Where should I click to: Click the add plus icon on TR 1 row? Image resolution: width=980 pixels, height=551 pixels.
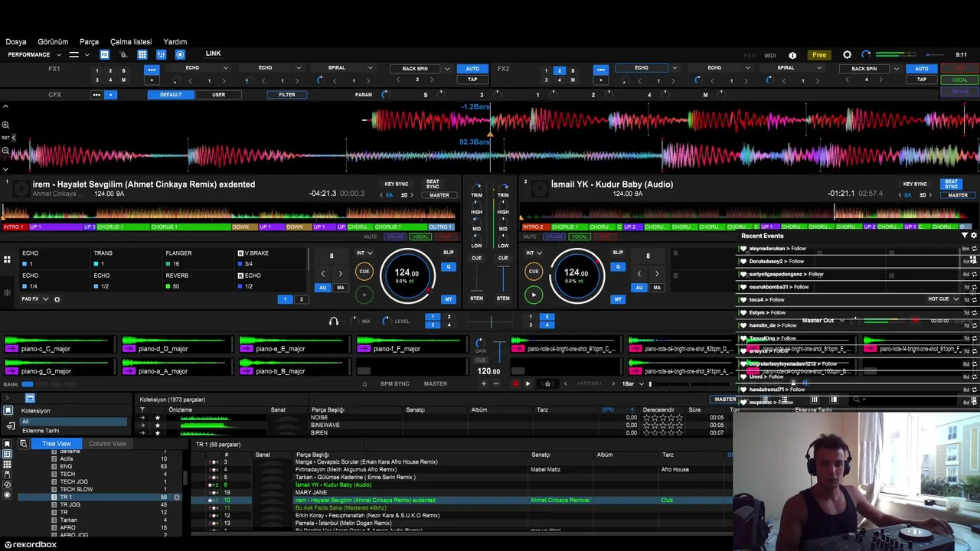pyautogui.click(x=177, y=497)
